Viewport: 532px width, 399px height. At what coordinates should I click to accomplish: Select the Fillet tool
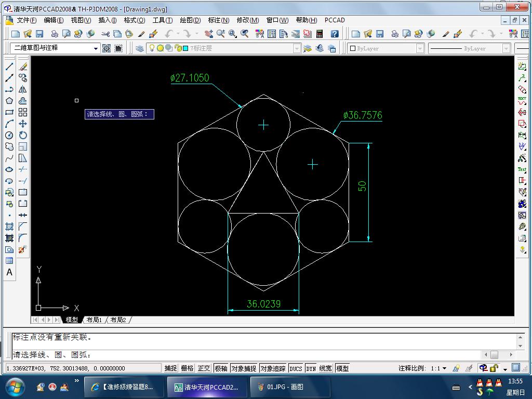click(23, 238)
